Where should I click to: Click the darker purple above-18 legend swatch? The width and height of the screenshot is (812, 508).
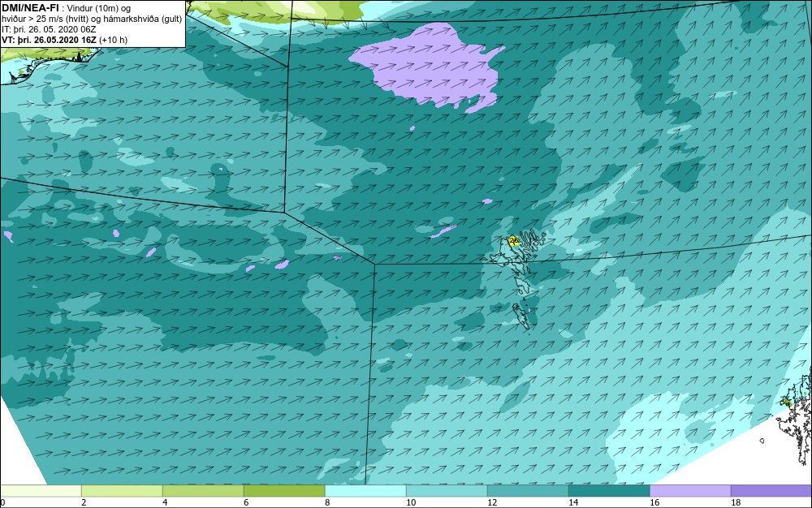point(771,491)
